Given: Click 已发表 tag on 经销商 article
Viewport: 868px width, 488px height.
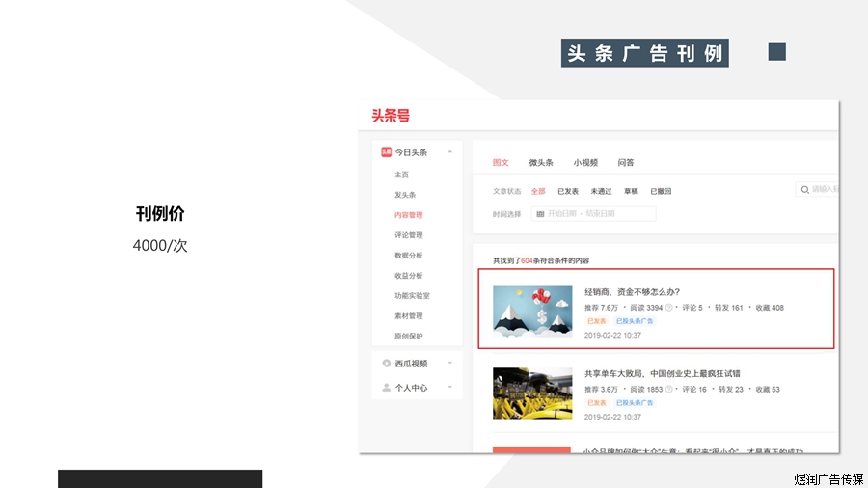Looking at the screenshot, I should point(597,321).
